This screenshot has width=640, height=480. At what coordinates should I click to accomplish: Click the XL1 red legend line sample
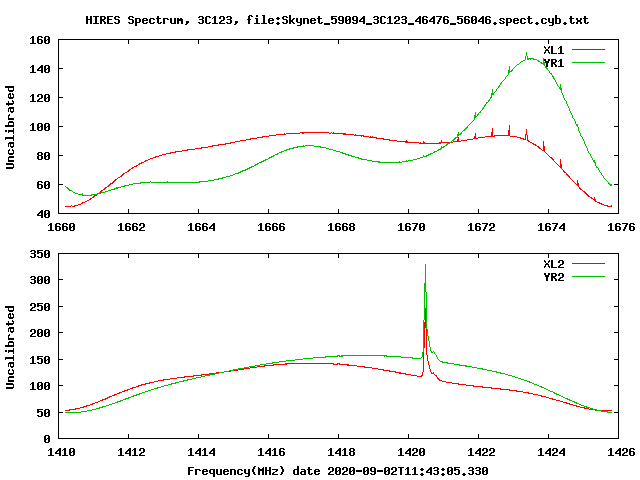(588, 50)
